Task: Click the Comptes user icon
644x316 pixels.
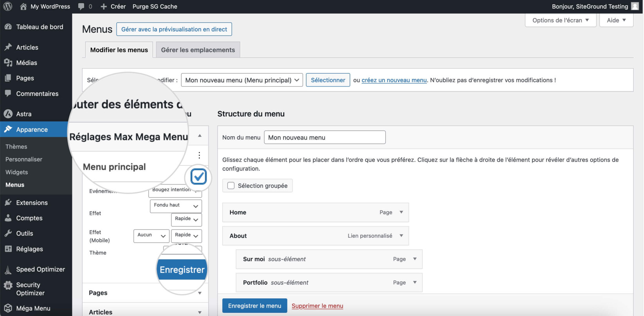Action: pyautogui.click(x=8, y=218)
